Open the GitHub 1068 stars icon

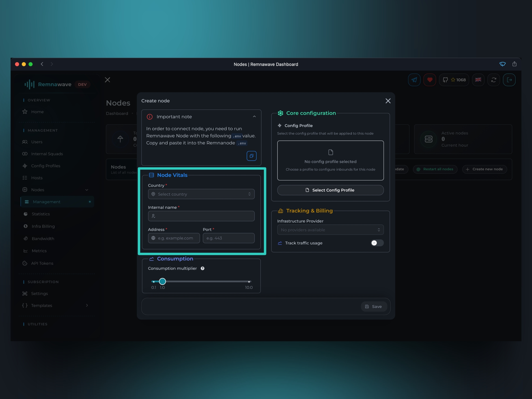pos(454,80)
